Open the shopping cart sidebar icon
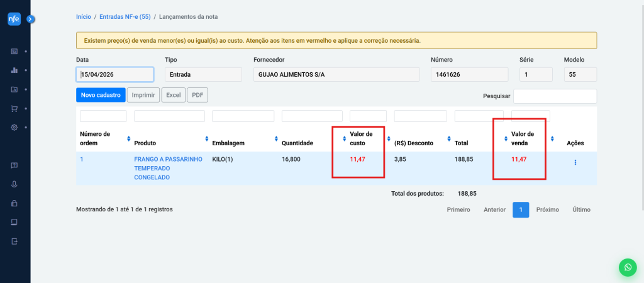The image size is (644, 283). 14,109
